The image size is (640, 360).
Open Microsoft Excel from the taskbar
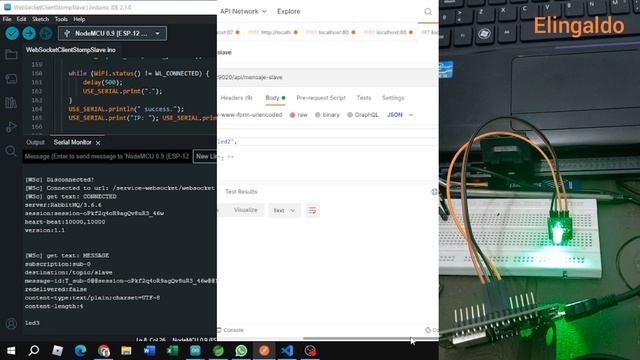coord(172,351)
